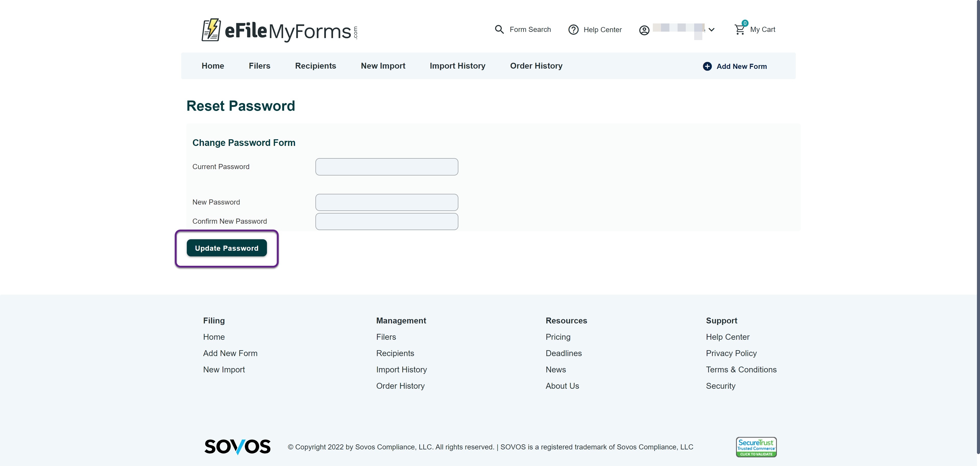Select the Recipients navigation tab
Screen dimensions: 980x466
[315, 66]
